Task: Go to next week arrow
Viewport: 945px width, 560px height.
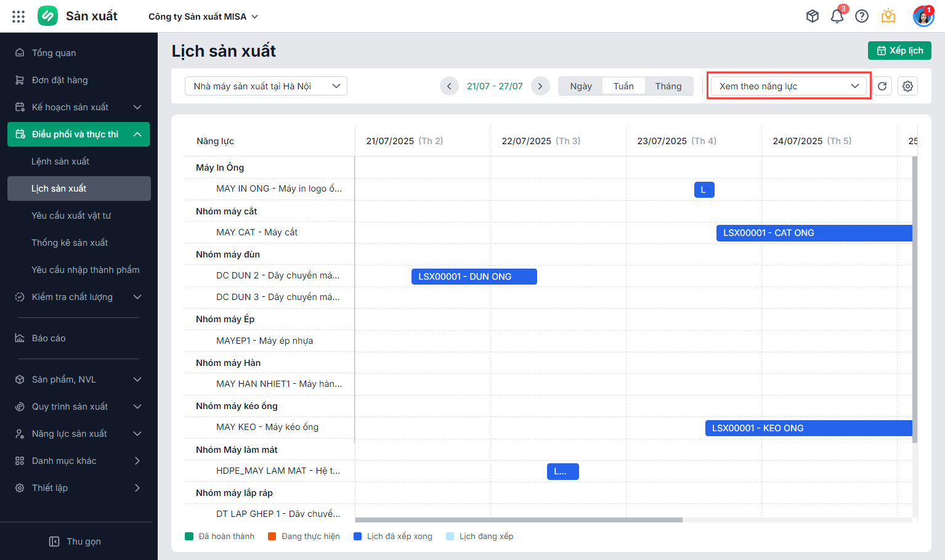Action: tap(540, 86)
